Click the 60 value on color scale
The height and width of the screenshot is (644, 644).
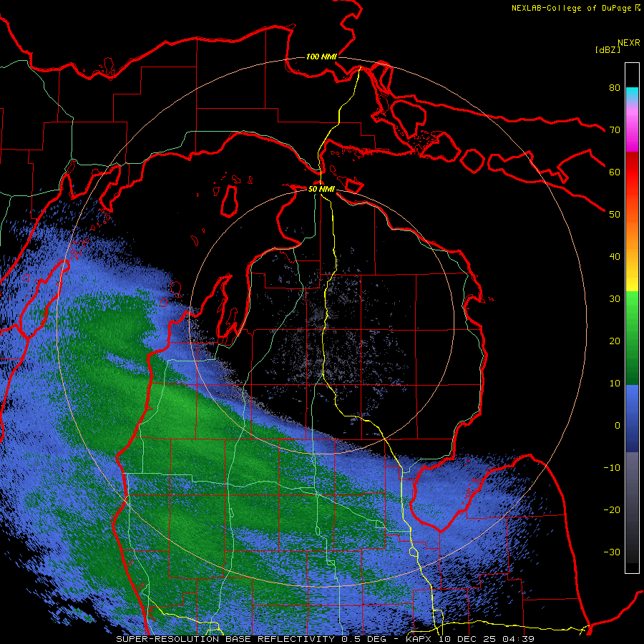[615, 172]
